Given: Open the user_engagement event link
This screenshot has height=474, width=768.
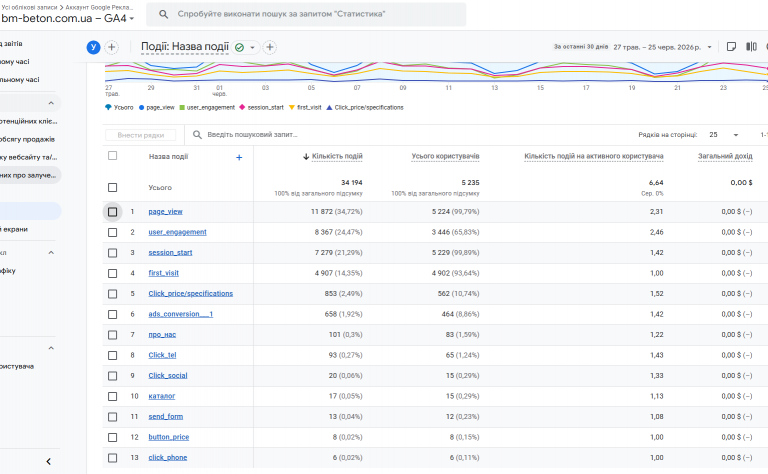Looking at the screenshot, I should pos(177,232).
